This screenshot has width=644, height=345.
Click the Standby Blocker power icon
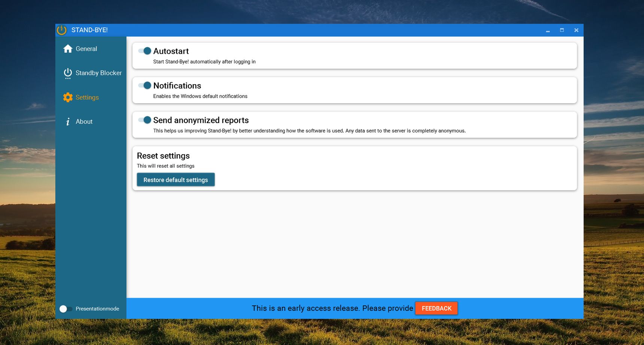click(68, 73)
